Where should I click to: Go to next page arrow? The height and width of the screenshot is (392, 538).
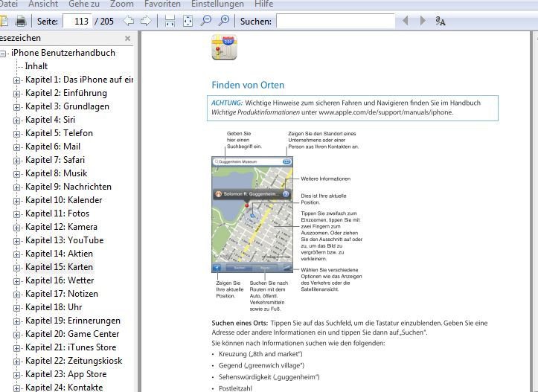[146, 21]
